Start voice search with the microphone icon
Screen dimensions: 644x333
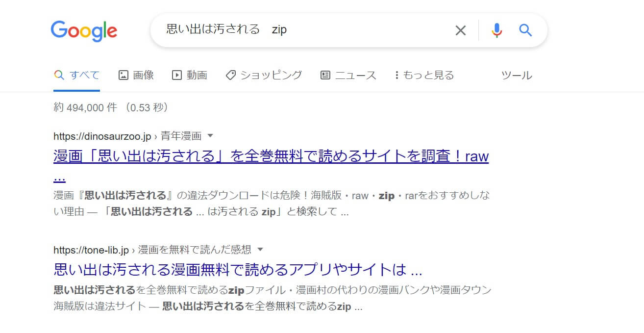tap(497, 30)
